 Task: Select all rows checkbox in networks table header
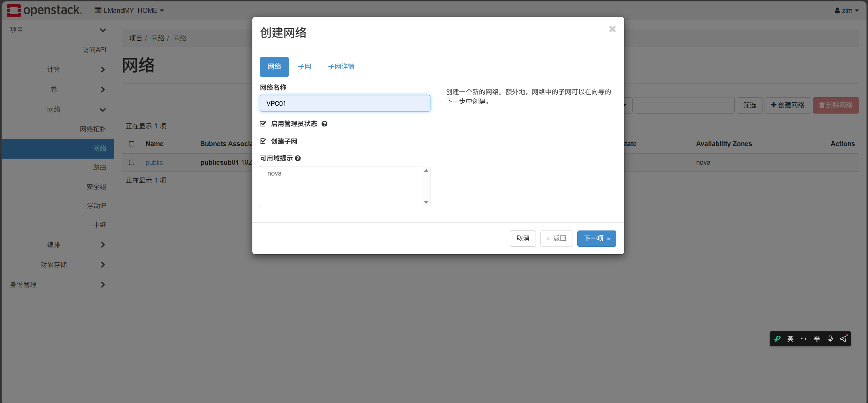[x=132, y=144]
